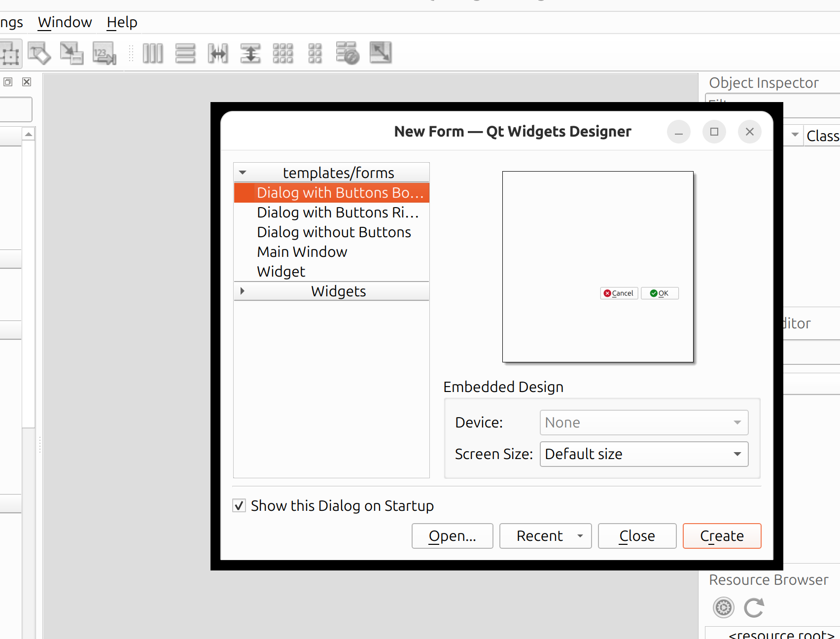
Task: Collapse the templates/forms tree section
Action: tap(243, 173)
